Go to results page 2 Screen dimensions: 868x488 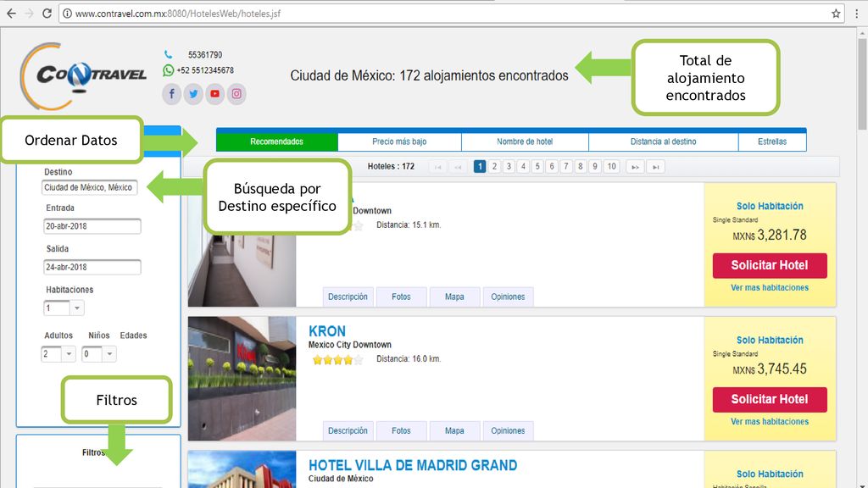coord(494,167)
